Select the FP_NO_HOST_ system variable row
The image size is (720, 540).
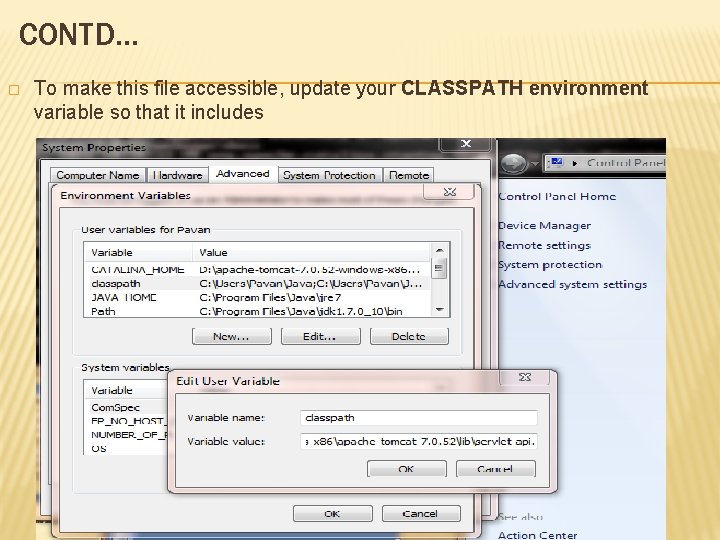(126, 421)
